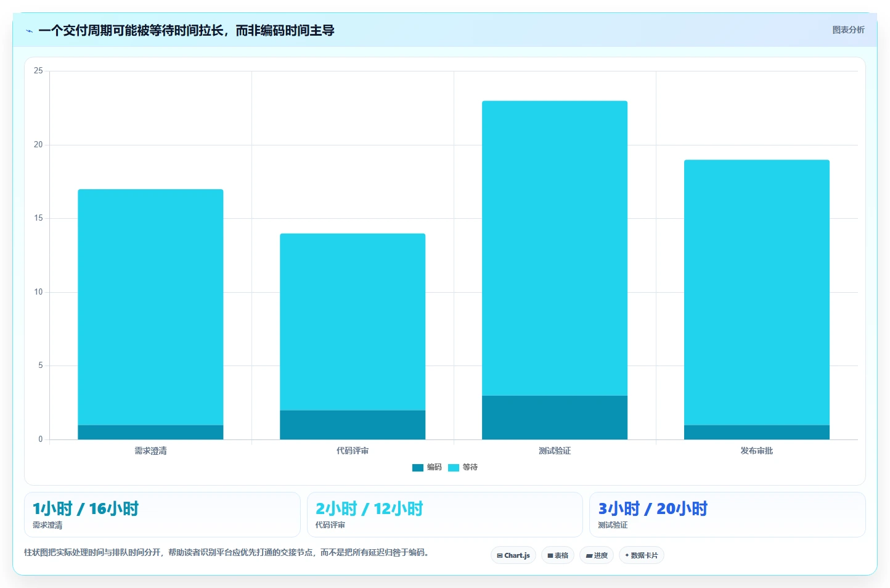
Task: Click the 等待 bar segment for 测试验证
Action: (555, 248)
